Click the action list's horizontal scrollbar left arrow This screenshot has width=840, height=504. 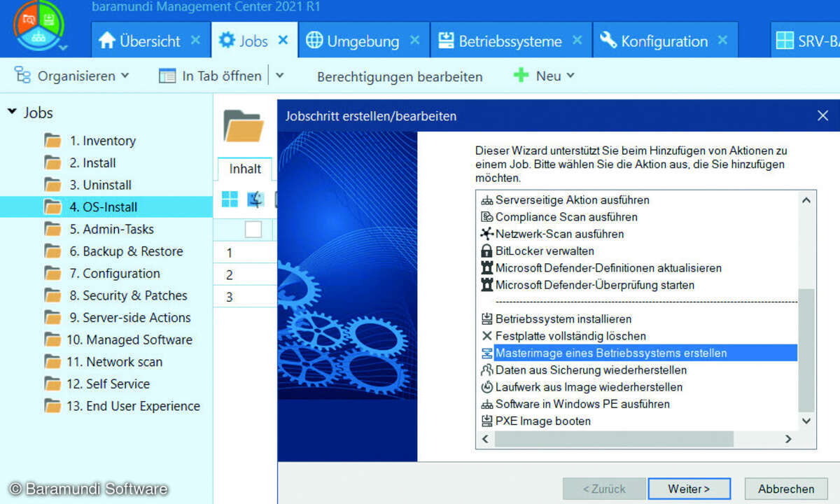tap(485, 439)
